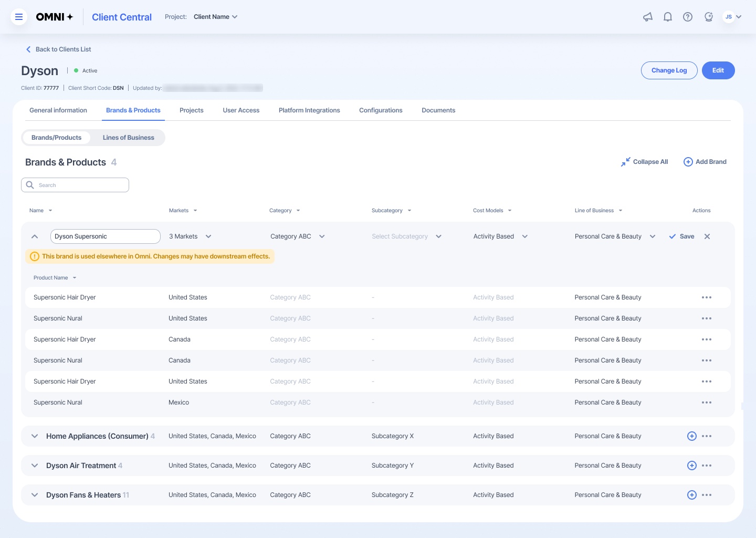Expand the Home Appliances (Consumer) brand
The image size is (756, 538).
tap(35, 436)
